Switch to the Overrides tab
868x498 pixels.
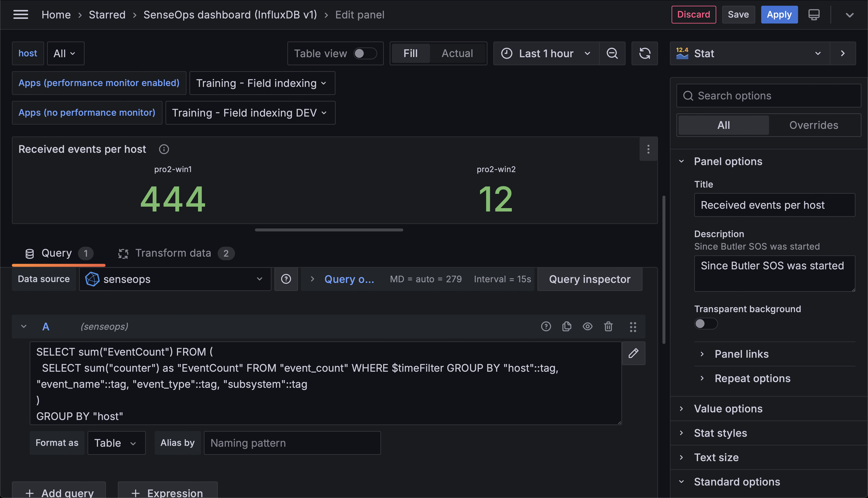[x=814, y=125]
